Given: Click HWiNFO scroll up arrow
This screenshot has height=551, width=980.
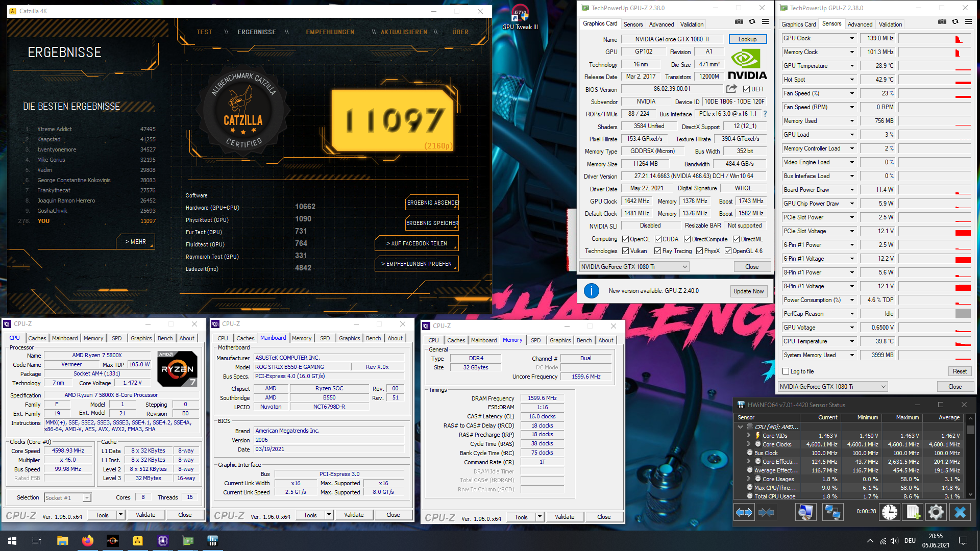Looking at the screenshot, I should click(970, 417).
